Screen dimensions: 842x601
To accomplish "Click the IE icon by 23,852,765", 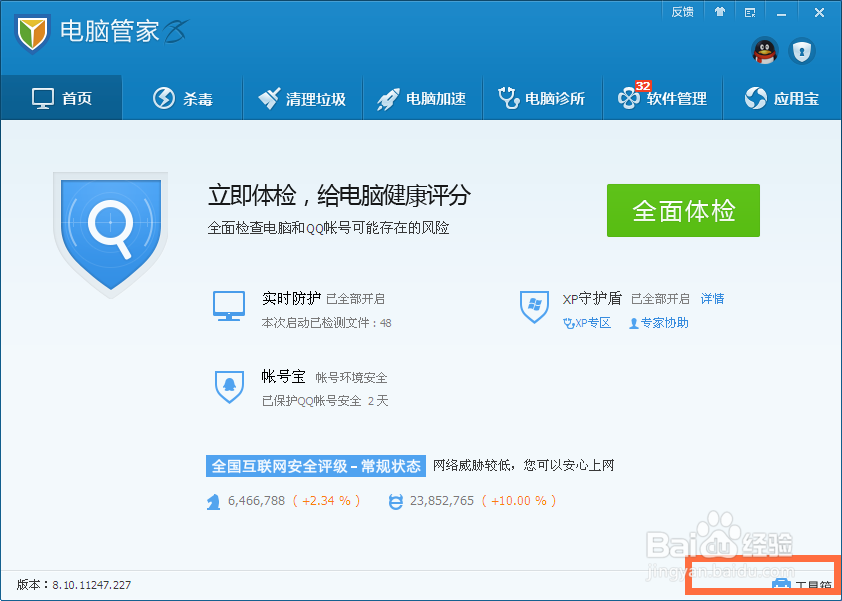I will (396, 502).
